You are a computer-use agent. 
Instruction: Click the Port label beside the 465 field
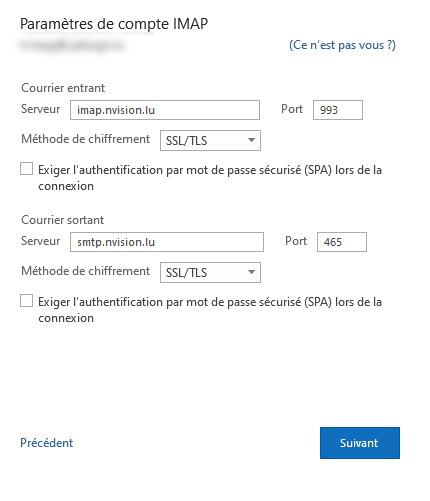pos(296,241)
